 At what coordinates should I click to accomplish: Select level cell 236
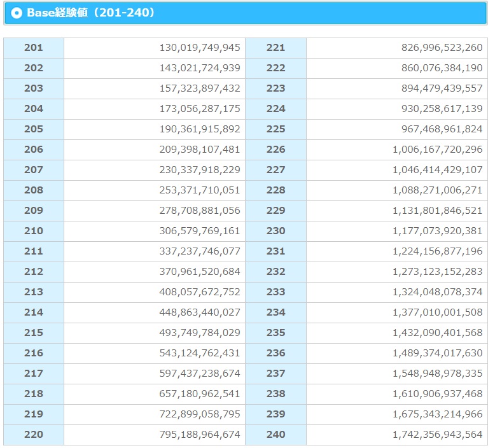[x=276, y=353]
